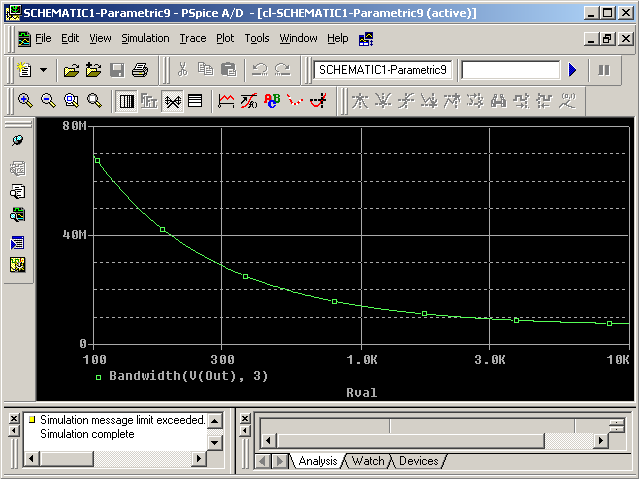Viewport: 639px width, 479px height.
Task: Click the Cursor Peak icon
Action: [x=359, y=101]
